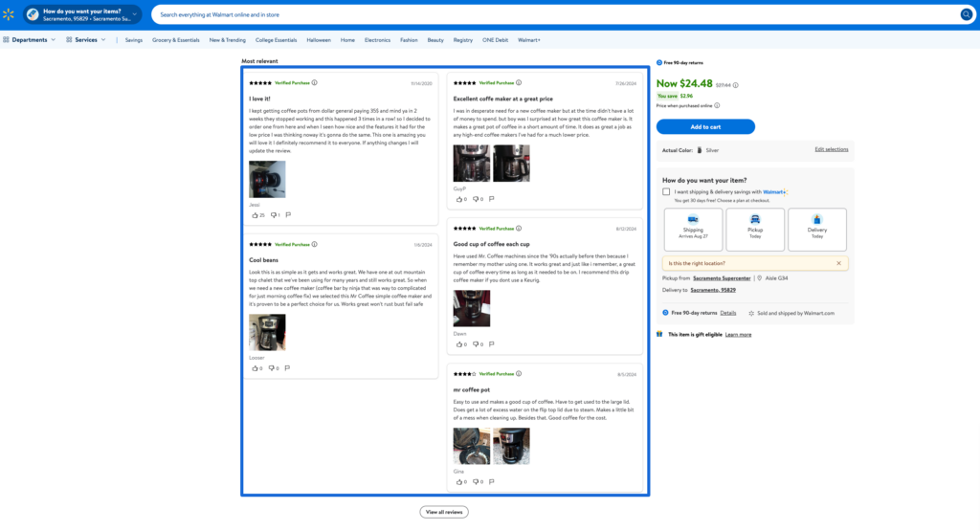The image size is (980, 531).
Task: Open Sacramento Supercenter pickup store link
Action: 722,278
